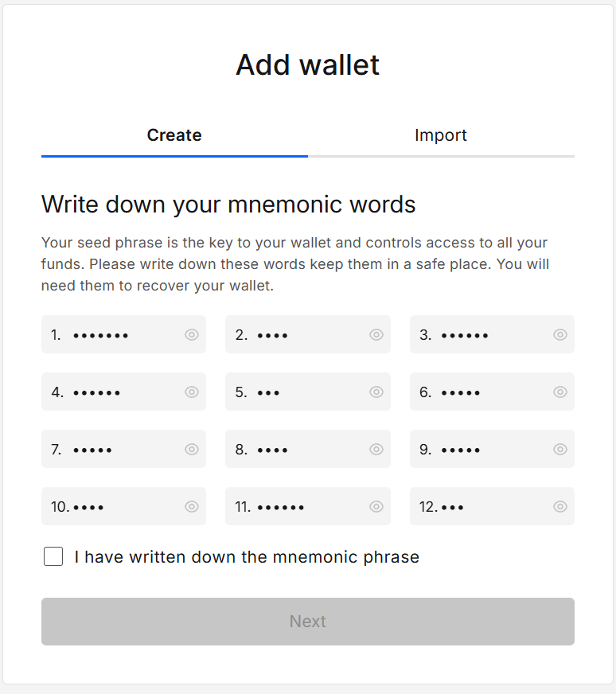616x694 pixels.
Task: Reveal mnemonic word 2 with its eye icon
Action: 376,334
